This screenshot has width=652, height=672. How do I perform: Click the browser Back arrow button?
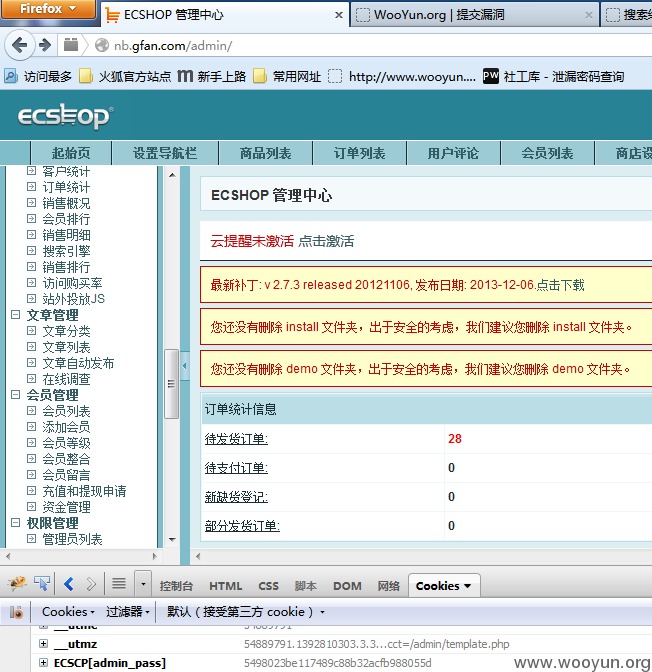[x=19, y=45]
